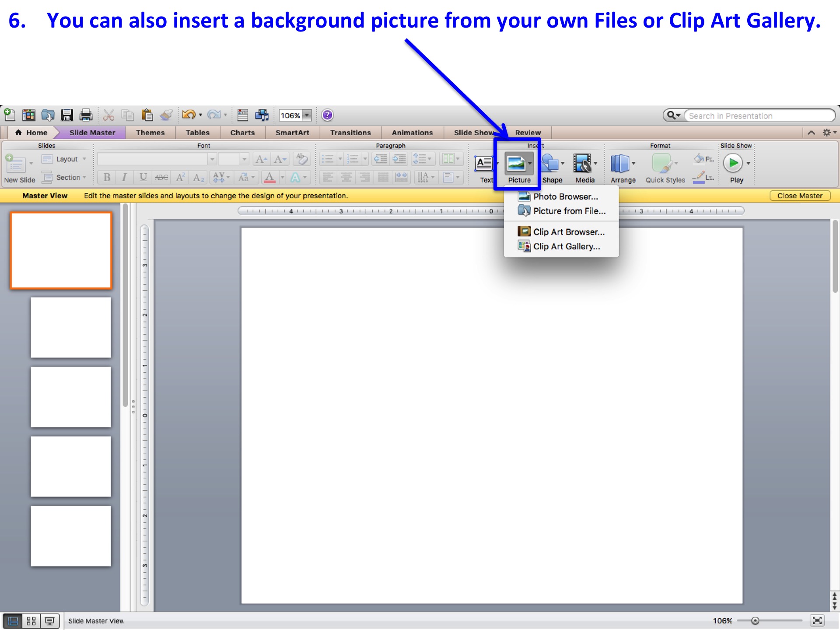Click the Redo arrow icon

coord(213,115)
